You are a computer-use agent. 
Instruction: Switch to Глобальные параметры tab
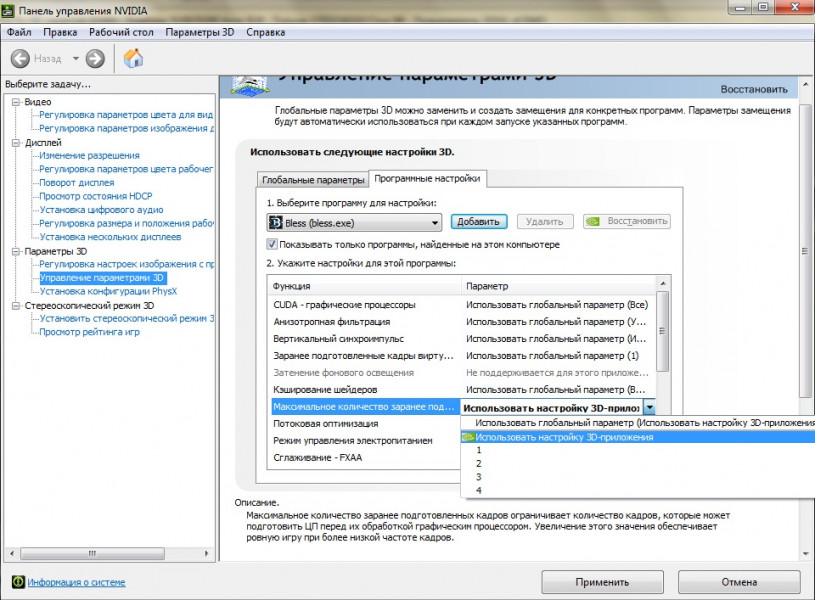tap(312, 180)
